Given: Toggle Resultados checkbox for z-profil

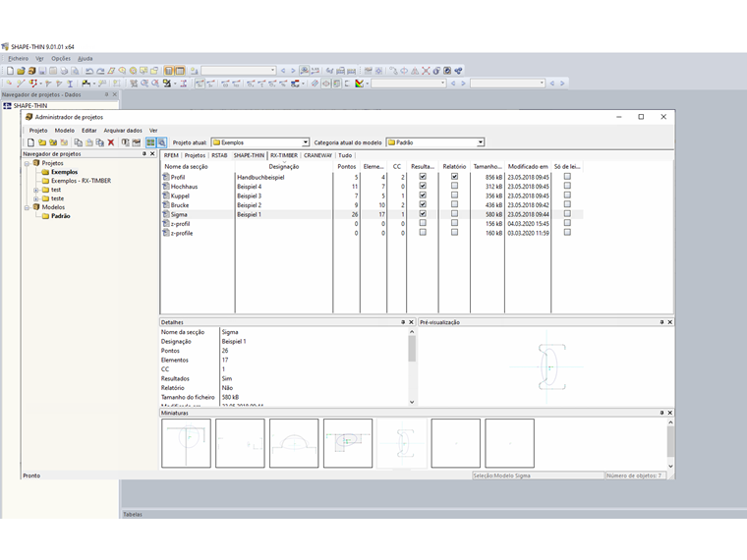Looking at the screenshot, I should (423, 223).
